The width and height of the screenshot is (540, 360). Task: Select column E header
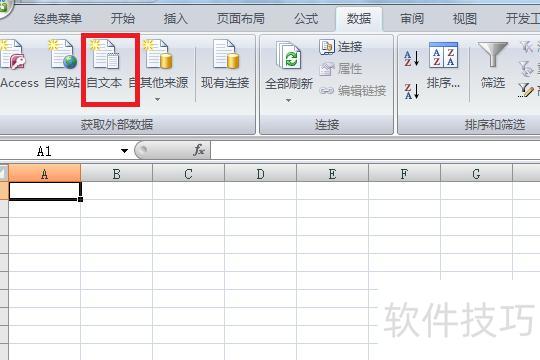tap(332, 173)
